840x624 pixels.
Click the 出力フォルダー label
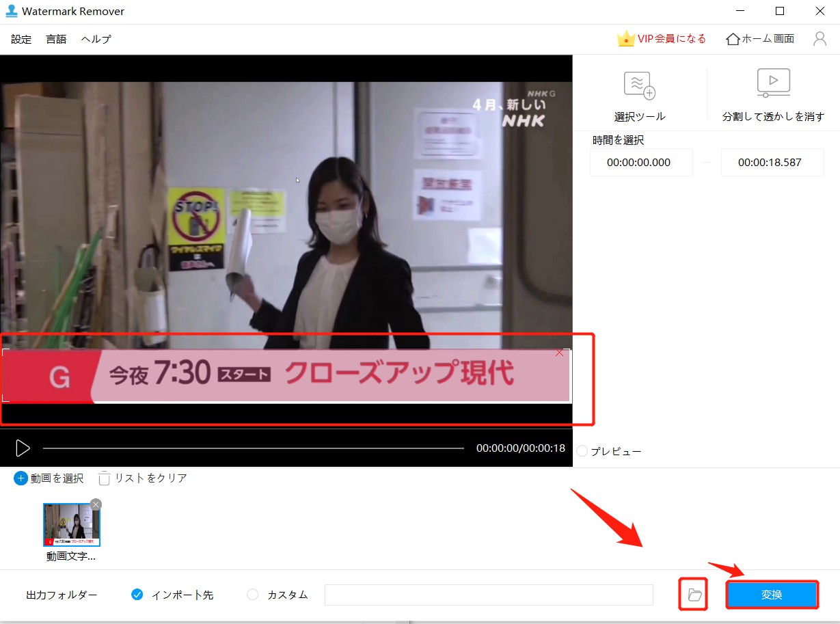tap(62, 595)
